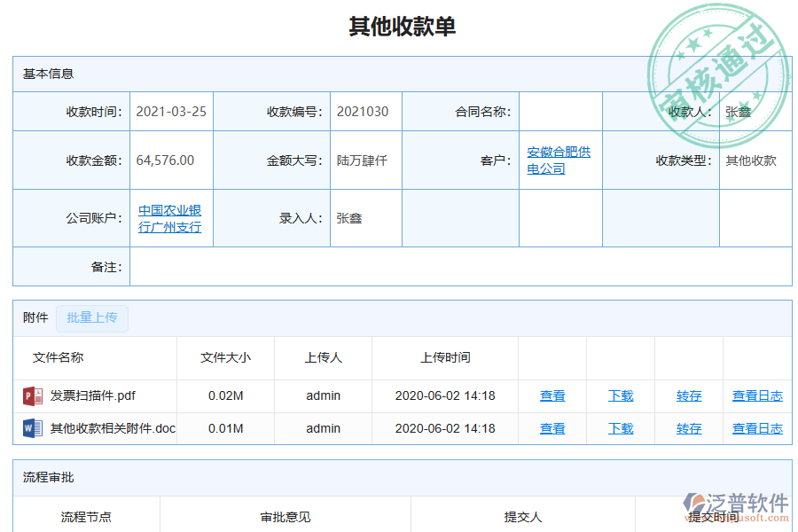This screenshot has width=798, height=532.
Task: Open customer link 安徽合肥供电公司
Action: point(558,160)
